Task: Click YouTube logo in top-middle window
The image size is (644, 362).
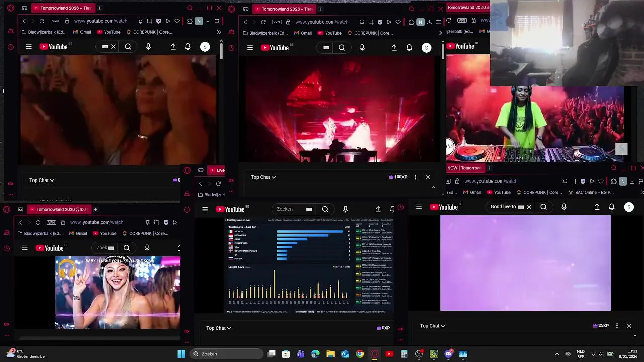Action: [275, 48]
